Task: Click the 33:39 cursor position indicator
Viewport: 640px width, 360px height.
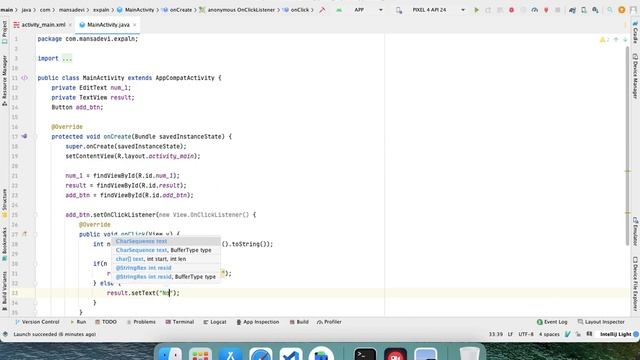Action: (496, 334)
